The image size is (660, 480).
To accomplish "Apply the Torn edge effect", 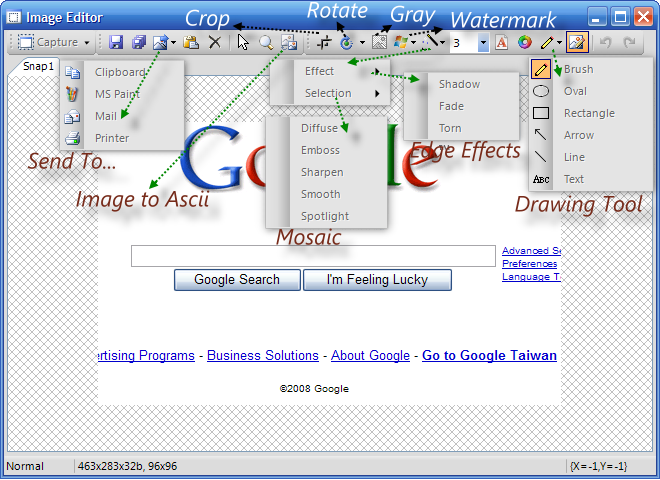I will pos(461,128).
